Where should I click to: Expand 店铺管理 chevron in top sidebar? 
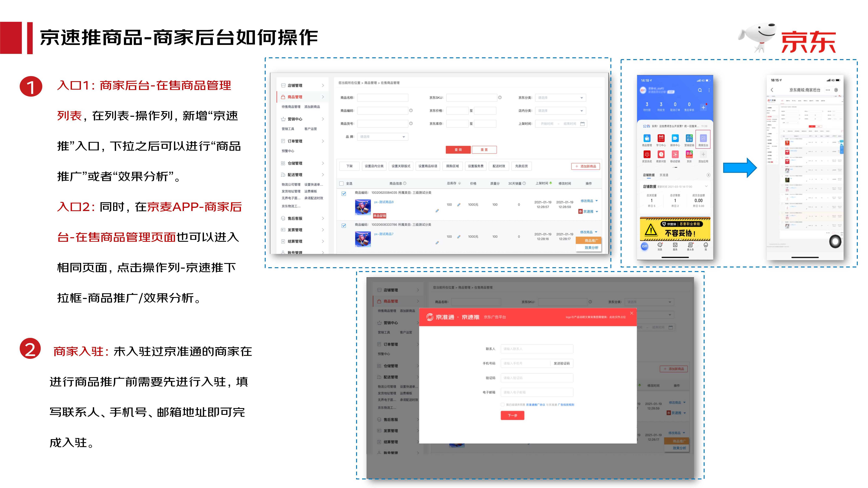coord(323,86)
